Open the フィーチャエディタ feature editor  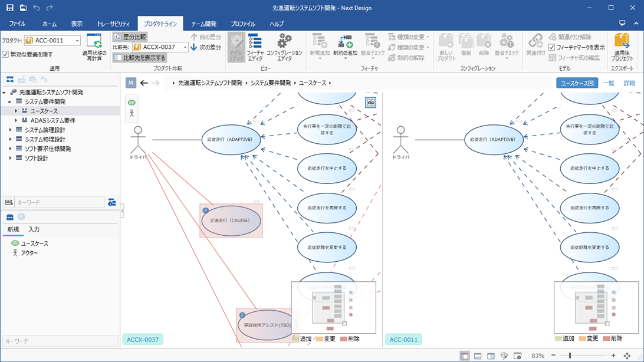(x=255, y=42)
